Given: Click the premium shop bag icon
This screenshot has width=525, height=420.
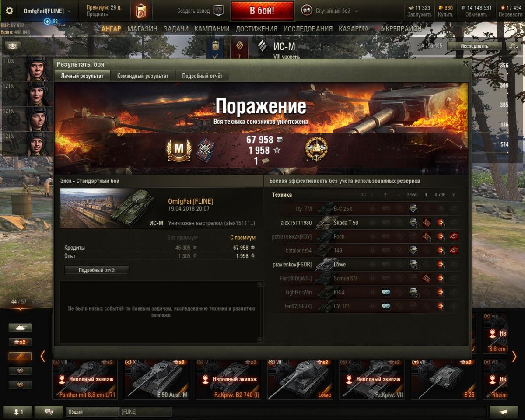Looking at the screenshot, I should pos(141,11).
